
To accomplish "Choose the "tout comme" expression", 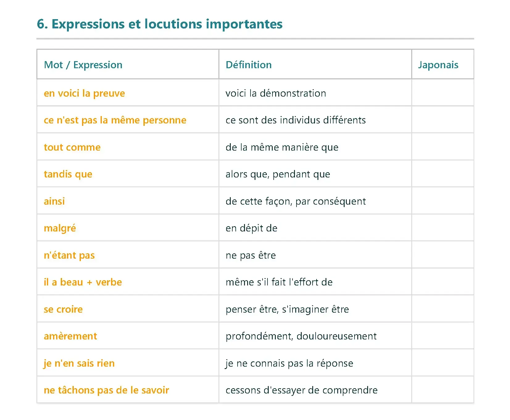I will point(72,147).
